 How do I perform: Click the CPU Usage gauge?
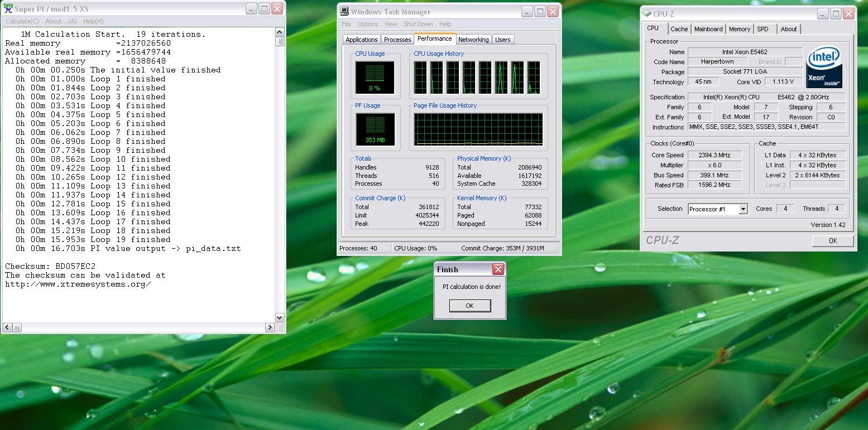[x=375, y=78]
